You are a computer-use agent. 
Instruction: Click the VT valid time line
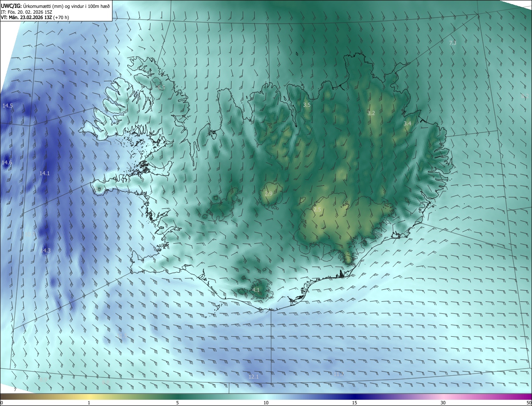click(35, 17)
